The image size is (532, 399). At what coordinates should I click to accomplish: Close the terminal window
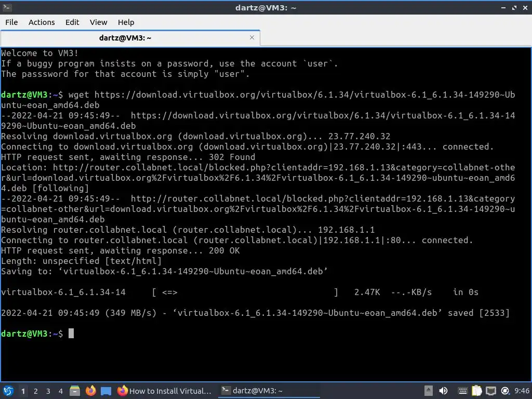pos(525,7)
